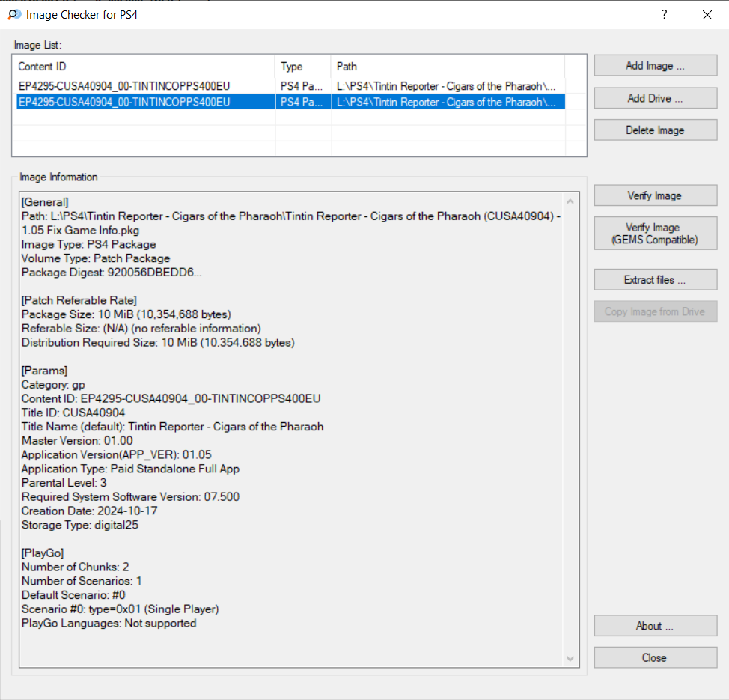Click the help question mark button
Screen dimensions: 729x700
(x=665, y=15)
